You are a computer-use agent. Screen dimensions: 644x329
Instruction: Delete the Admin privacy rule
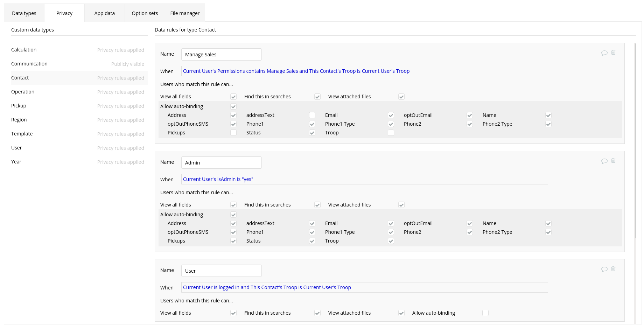point(613,160)
